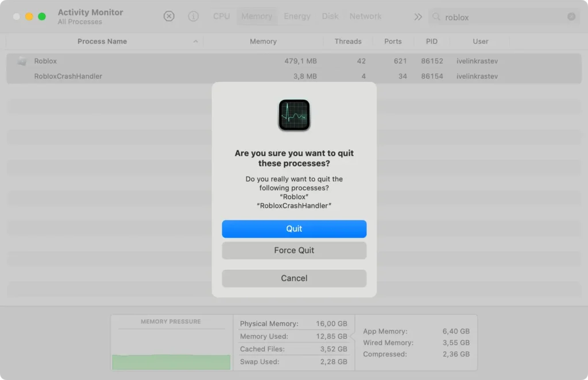
Task: Click the Physical Memory 16,00 GB value
Action: click(x=331, y=324)
